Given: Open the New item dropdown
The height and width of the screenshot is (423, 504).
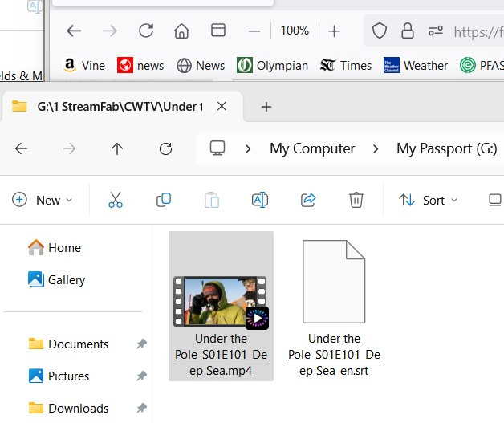Looking at the screenshot, I should point(42,200).
